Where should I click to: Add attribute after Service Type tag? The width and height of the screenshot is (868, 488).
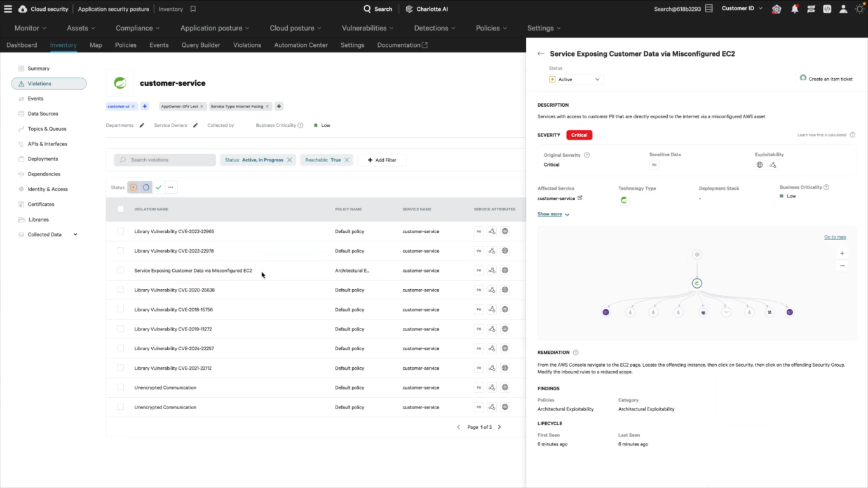(x=279, y=106)
